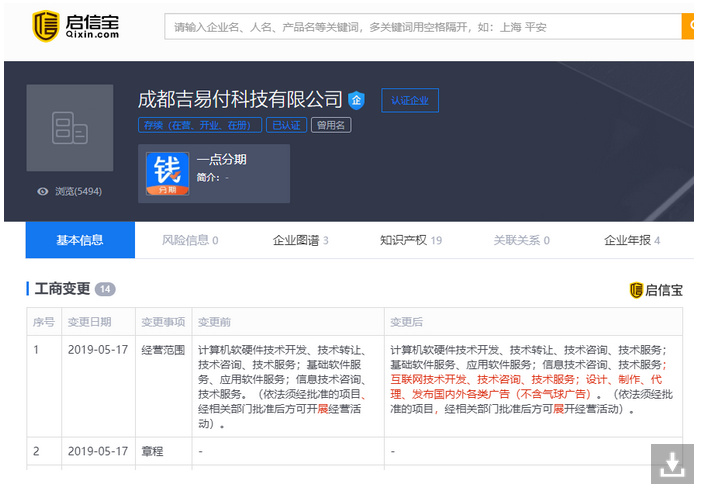This screenshot has height=491, width=712.
Task: Click the 已认证 tag
Action: tap(287, 125)
